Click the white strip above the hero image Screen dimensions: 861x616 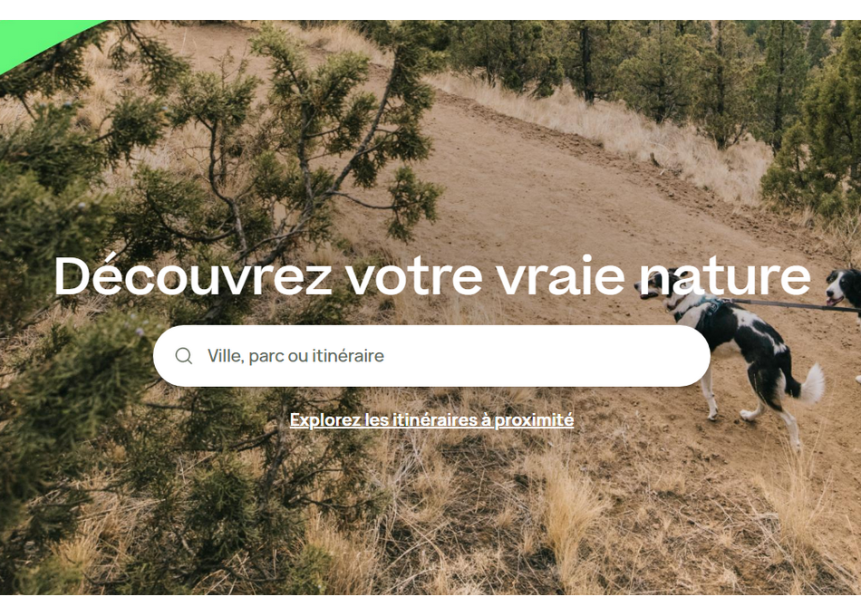click(x=430, y=10)
